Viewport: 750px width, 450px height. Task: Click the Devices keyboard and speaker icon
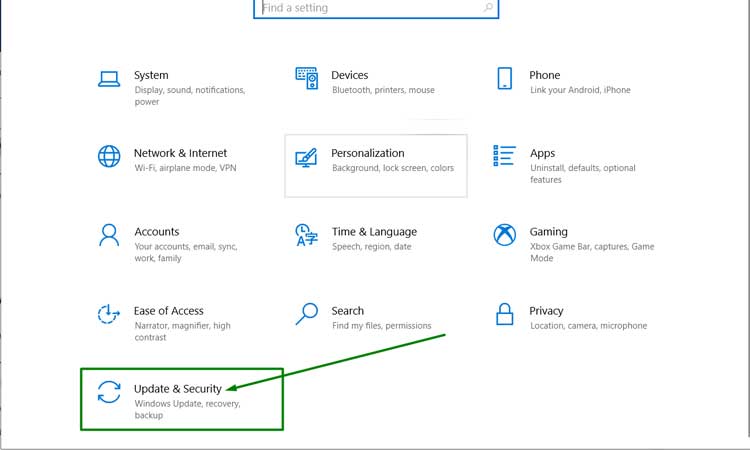pyautogui.click(x=307, y=78)
